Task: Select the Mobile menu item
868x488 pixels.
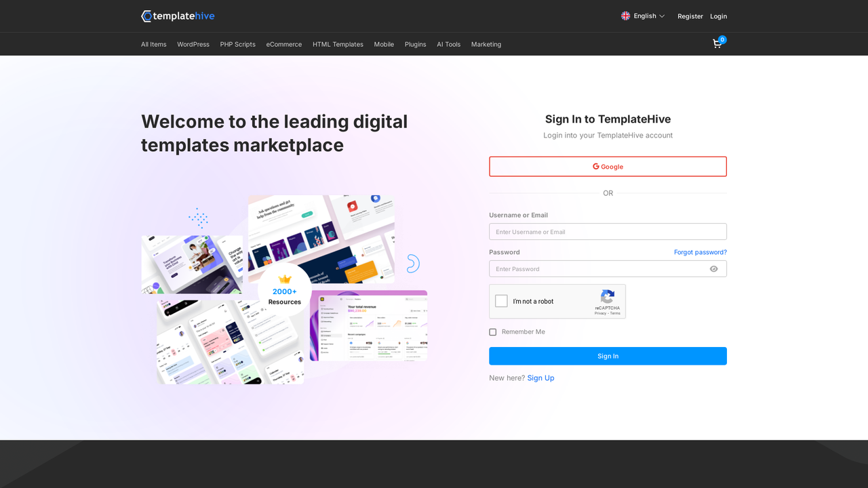Action: click(x=384, y=44)
